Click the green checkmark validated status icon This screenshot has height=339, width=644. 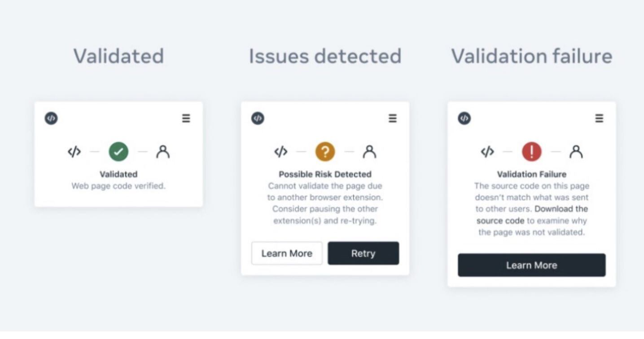pyautogui.click(x=118, y=152)
